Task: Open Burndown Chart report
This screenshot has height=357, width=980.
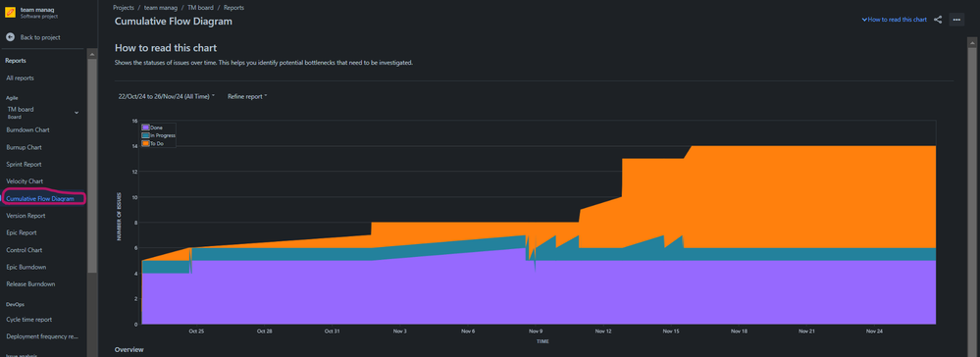Action: (27, 130)
